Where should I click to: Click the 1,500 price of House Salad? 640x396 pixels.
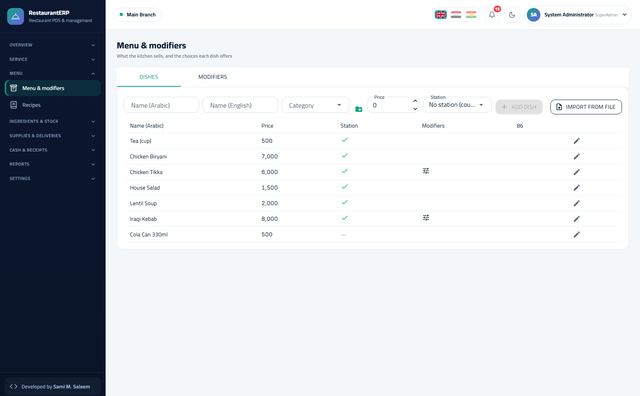coord(269,188)
